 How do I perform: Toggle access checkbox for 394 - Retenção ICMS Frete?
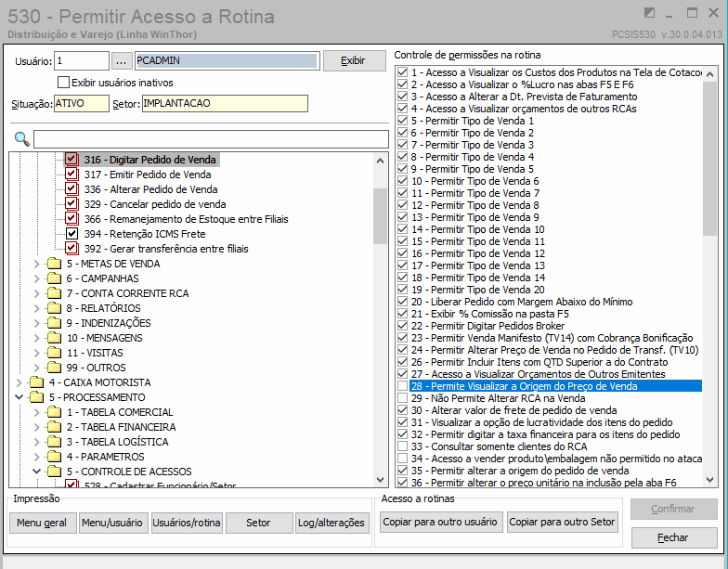click(x=71, y=234)
